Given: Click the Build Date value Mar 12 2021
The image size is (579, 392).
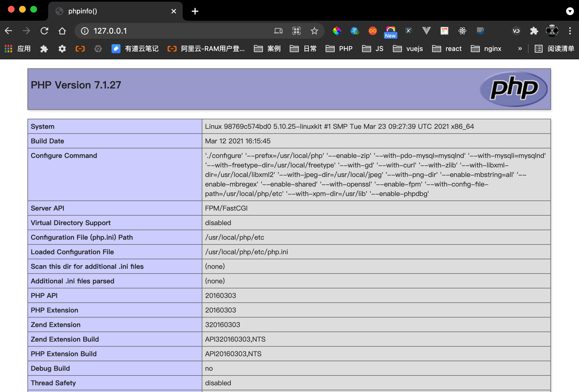Looking at the screenshot, I should (x=238, y=141).
